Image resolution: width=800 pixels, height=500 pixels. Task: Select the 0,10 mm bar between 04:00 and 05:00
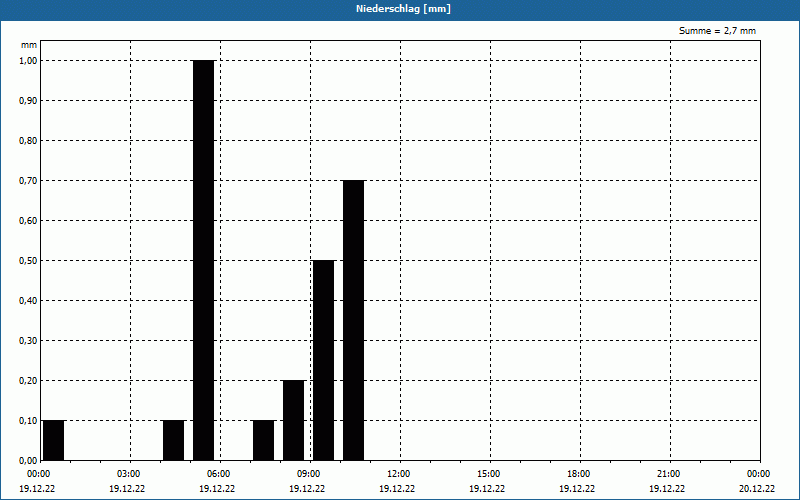pos(173,440)
